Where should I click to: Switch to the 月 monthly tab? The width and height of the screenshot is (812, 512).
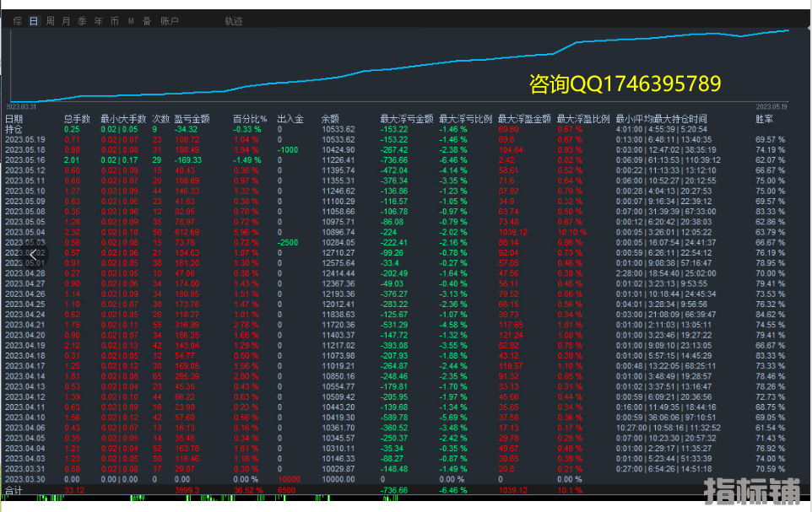pyautogui.click(x=66, y=21)
